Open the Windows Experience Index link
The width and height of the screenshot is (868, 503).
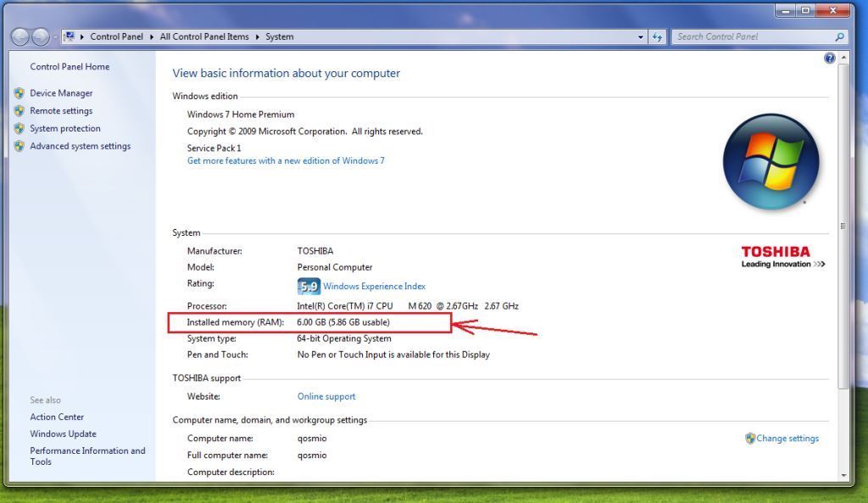(x=374, y=287)
